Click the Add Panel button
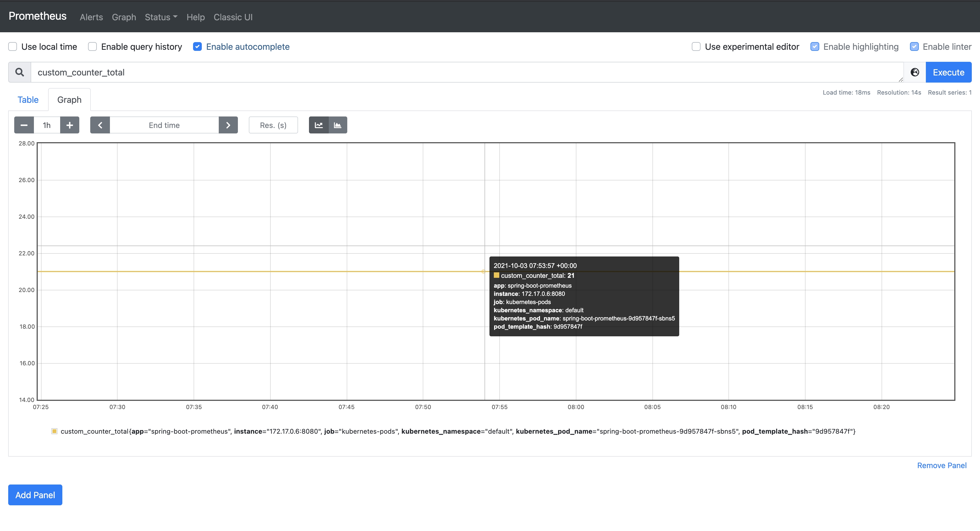Viewport: 980px width, 531px height. pyautogui.click(x=35, y=495)
